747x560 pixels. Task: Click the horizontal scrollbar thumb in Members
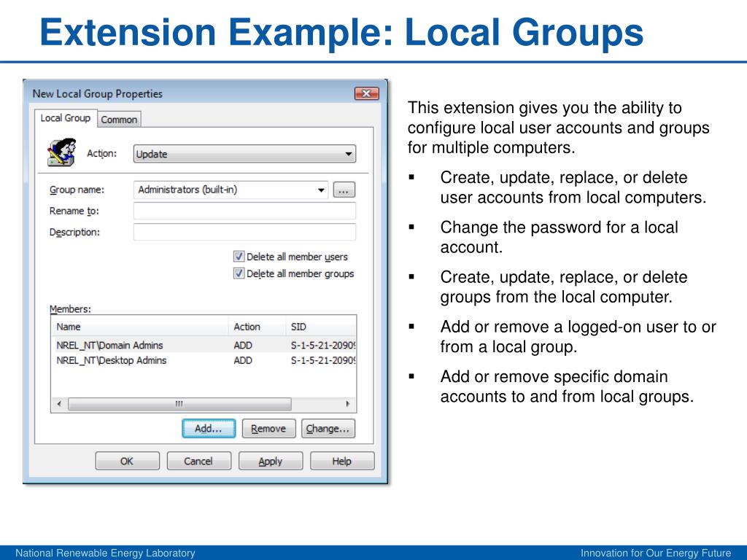click(x=179, y=404)
